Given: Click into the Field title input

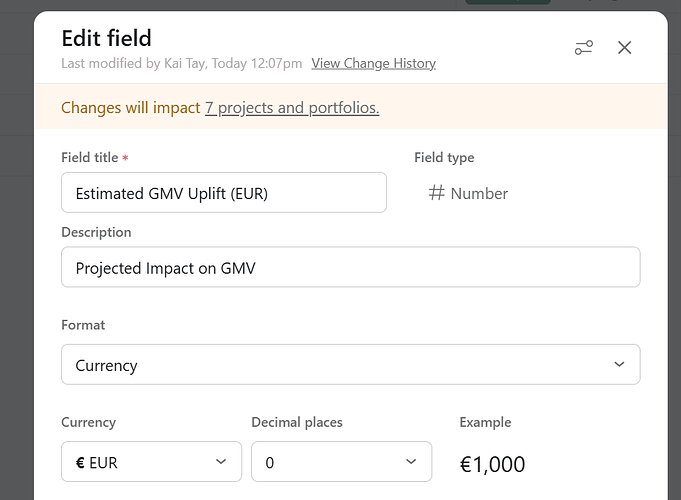Looking at the screenshot, I should pos(224,193).
